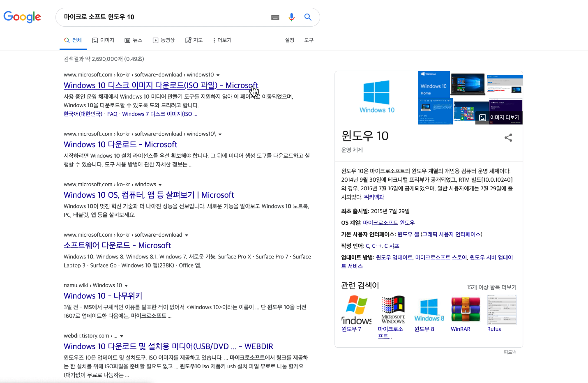Click the C 샤프 language link
The width and height of the screenshot is (588, 383).
click(x=392, y=246)
